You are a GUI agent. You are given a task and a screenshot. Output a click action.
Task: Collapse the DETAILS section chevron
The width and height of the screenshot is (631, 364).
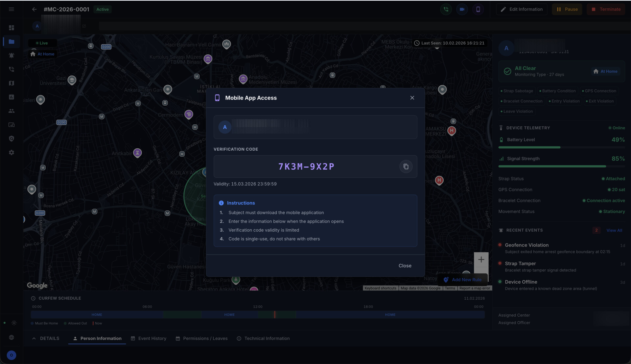click(34, 338)
